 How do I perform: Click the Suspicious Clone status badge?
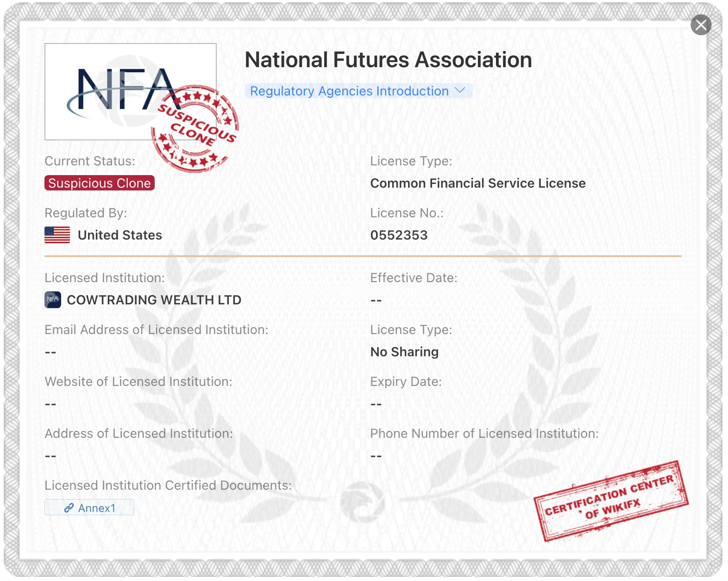coord(100,183)
